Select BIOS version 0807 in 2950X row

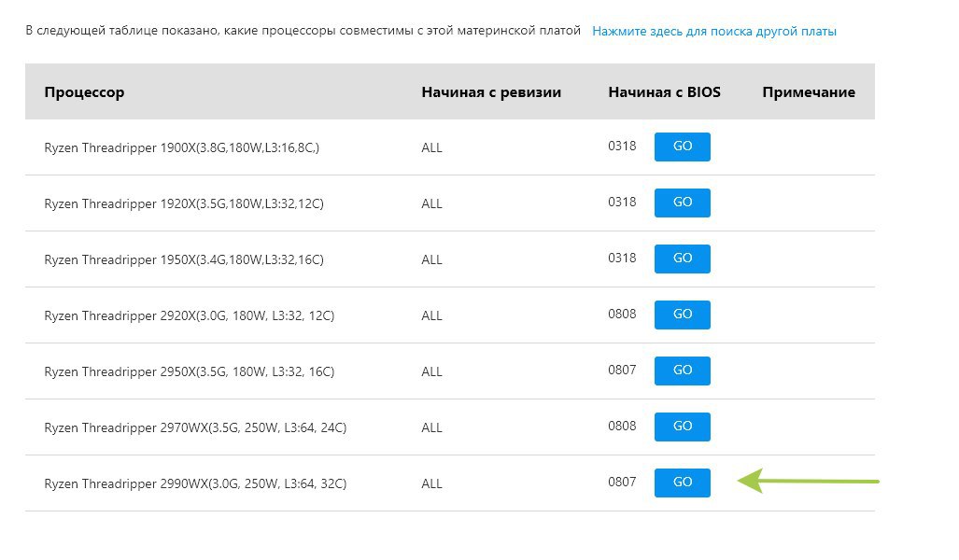(622, 370)
